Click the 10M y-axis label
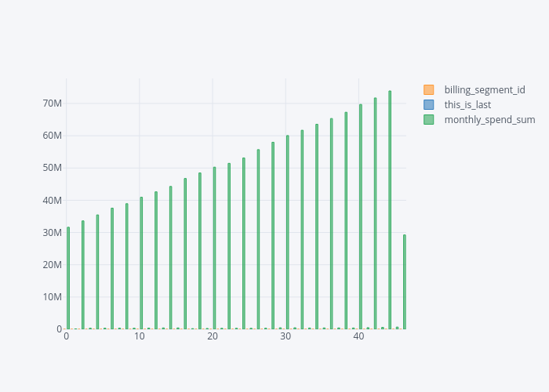549x392 pixels. coord(53,297)
